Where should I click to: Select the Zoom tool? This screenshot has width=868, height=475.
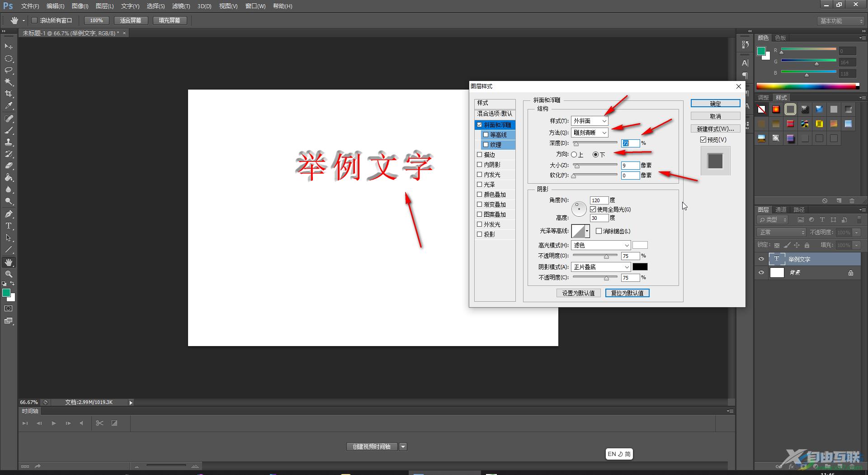[x=9, y=274]
